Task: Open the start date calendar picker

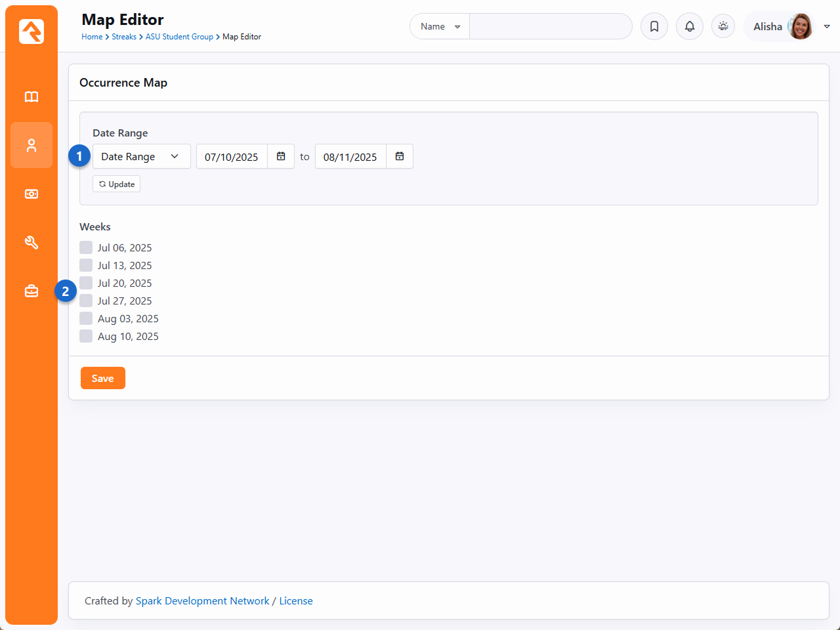Action: click(x=281, y=156)
